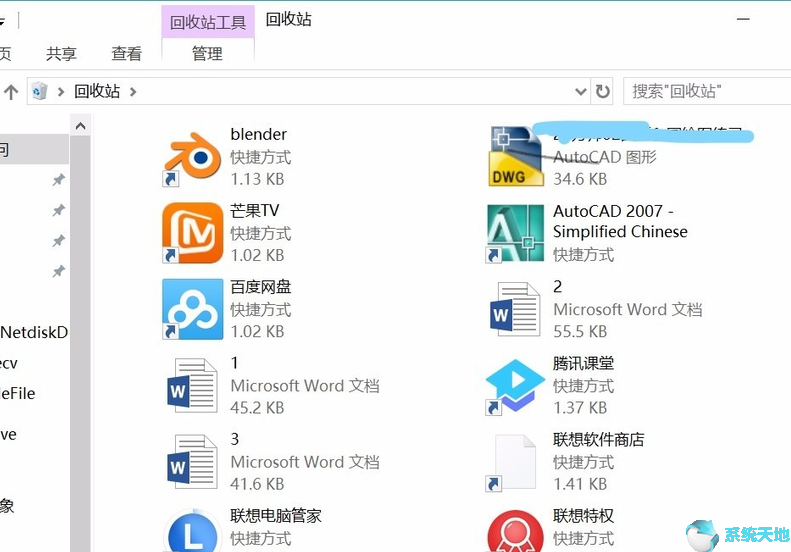791x552 pixels.
Task: Click the 1.13 KB size text
Action: point(257,179)
